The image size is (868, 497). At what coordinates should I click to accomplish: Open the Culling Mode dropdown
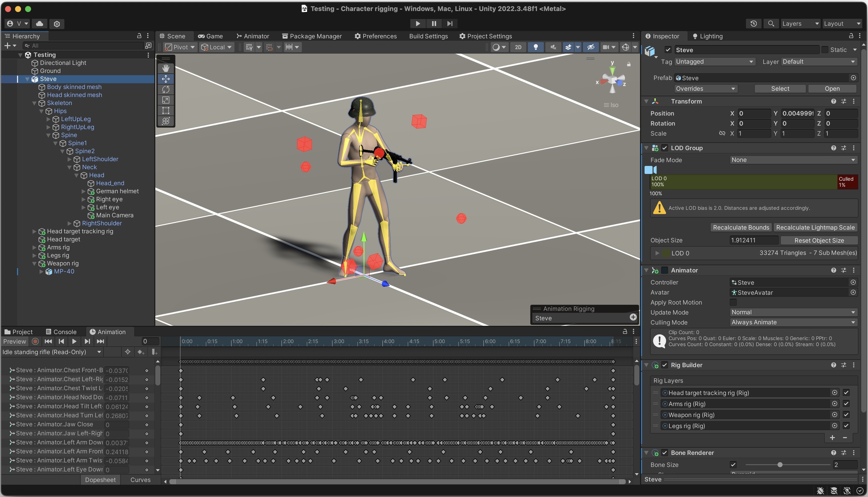[x=793, y=323]
